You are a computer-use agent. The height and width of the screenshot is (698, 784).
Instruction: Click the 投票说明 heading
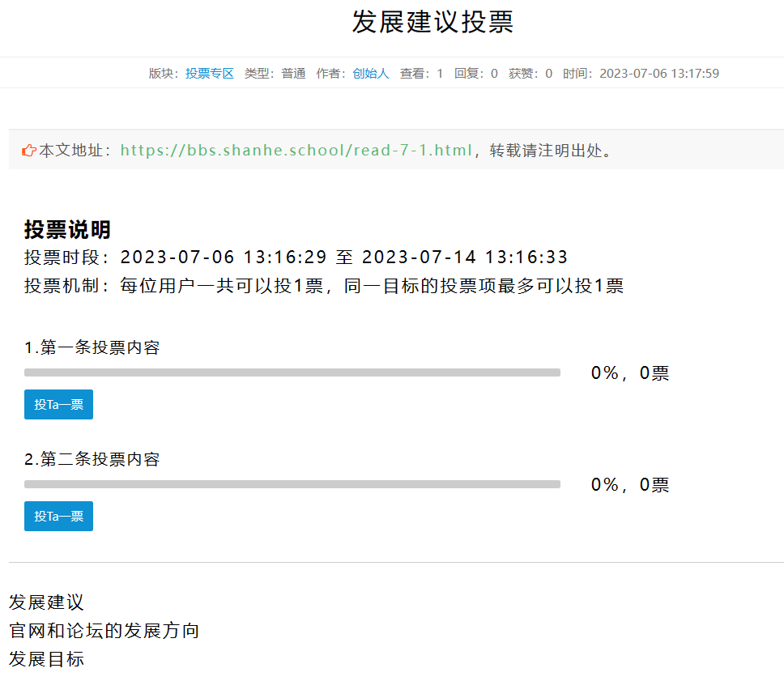pyautogui.click(x=67, y=229)
